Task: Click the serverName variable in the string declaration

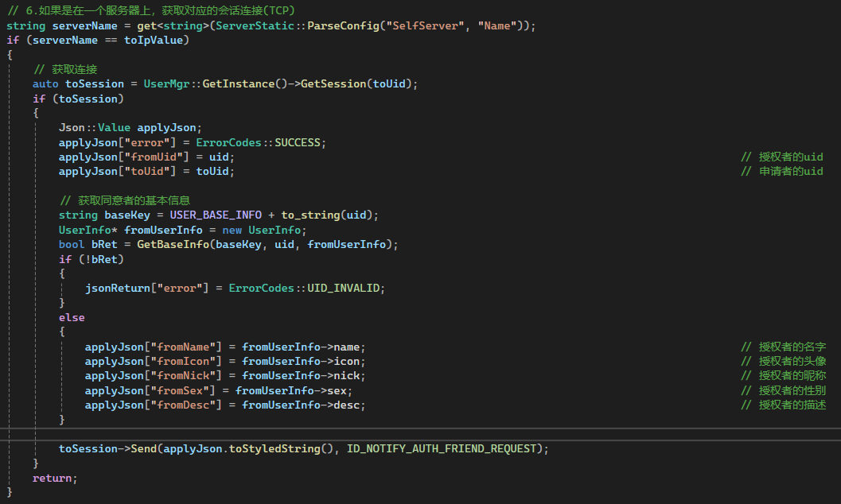Action: [x=85, y=25]
